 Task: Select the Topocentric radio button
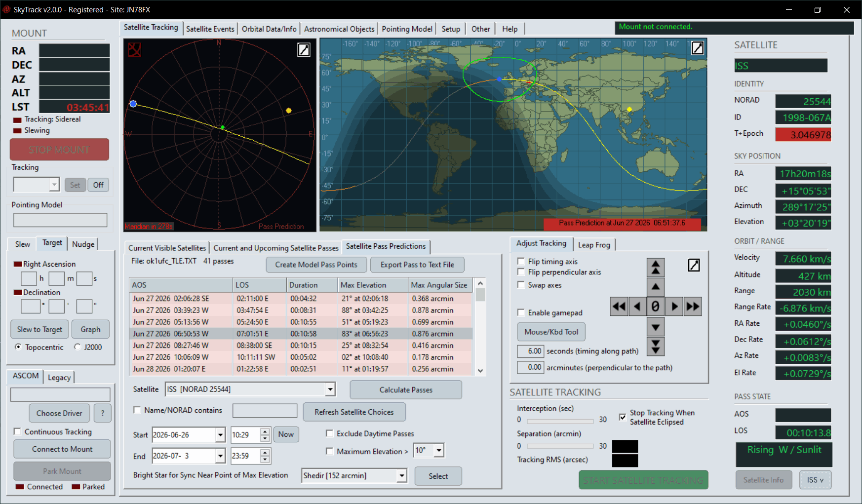[18, 347]
